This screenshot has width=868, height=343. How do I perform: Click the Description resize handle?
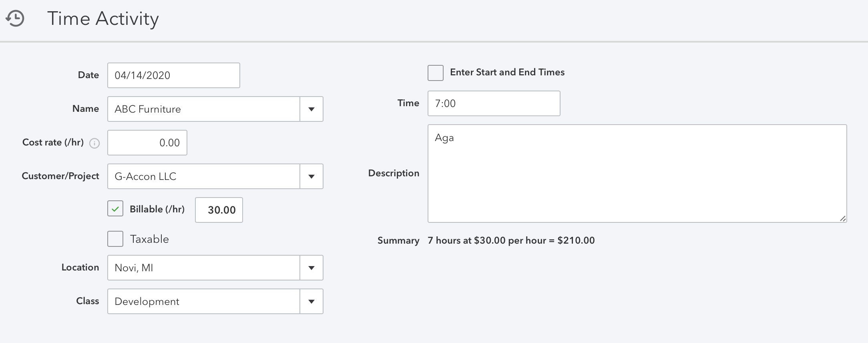[x=843, y=218]
